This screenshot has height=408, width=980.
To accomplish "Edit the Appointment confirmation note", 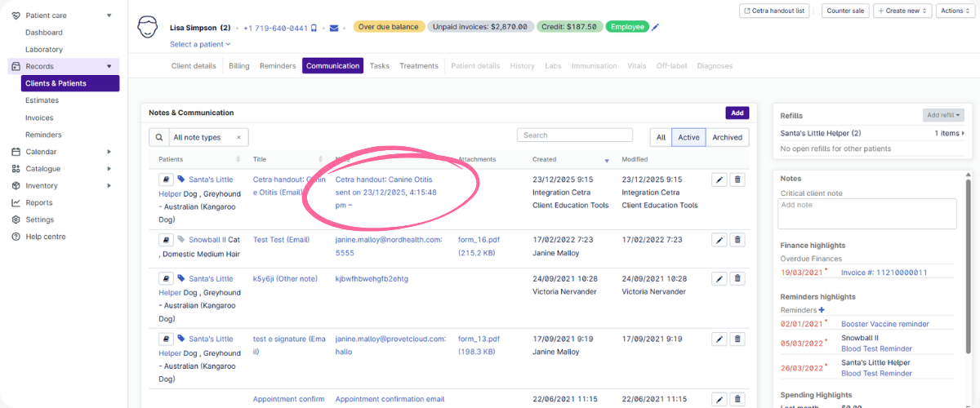I will [719, 399].
